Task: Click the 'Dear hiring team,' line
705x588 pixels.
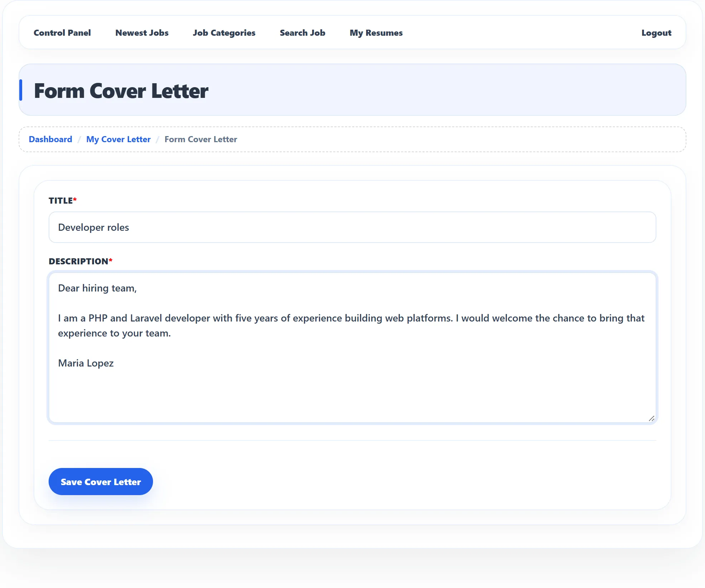Action: (x=97, y=288)
